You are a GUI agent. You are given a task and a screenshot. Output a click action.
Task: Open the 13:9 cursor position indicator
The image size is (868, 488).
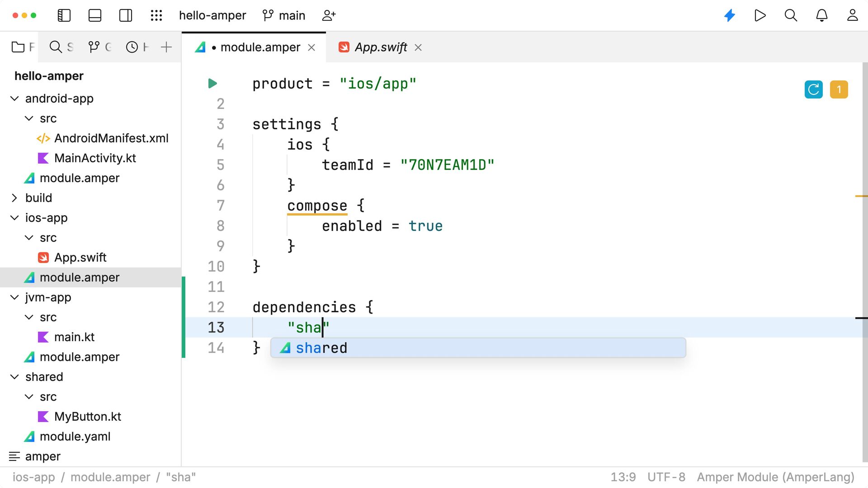point(623,477)
